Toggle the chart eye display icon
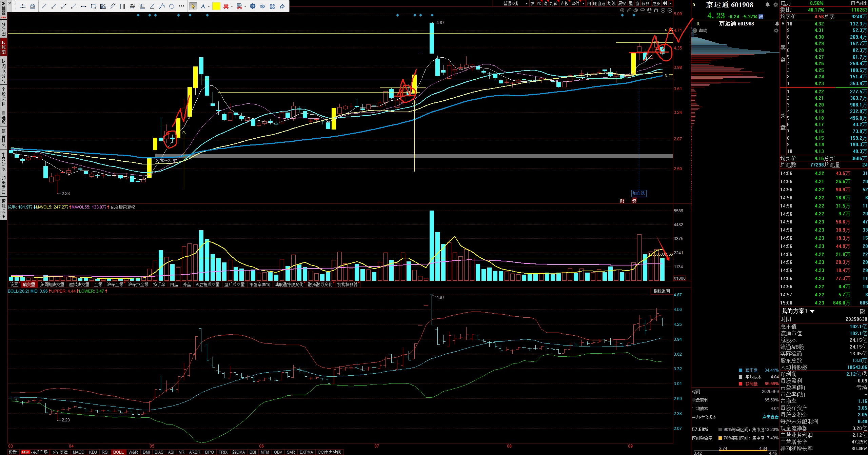 636,11
